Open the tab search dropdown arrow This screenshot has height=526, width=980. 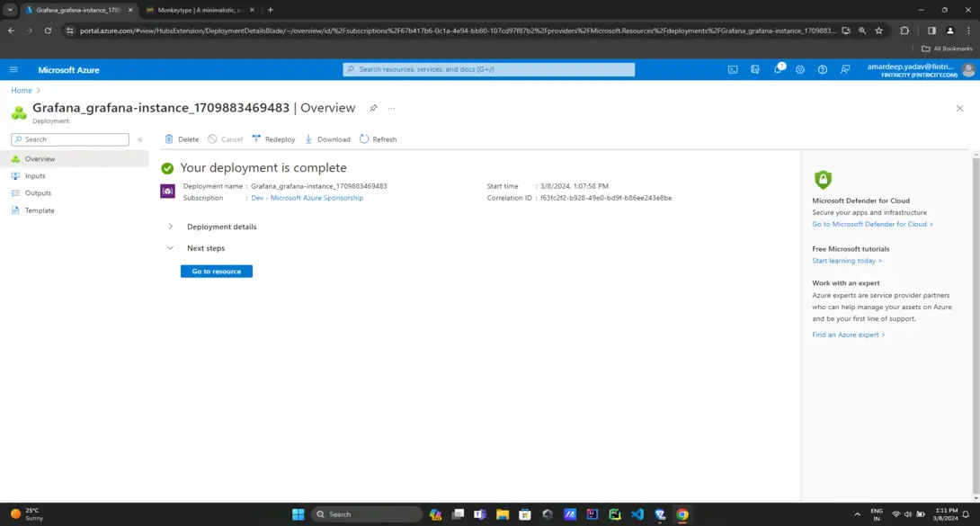[x=10, y=10]
